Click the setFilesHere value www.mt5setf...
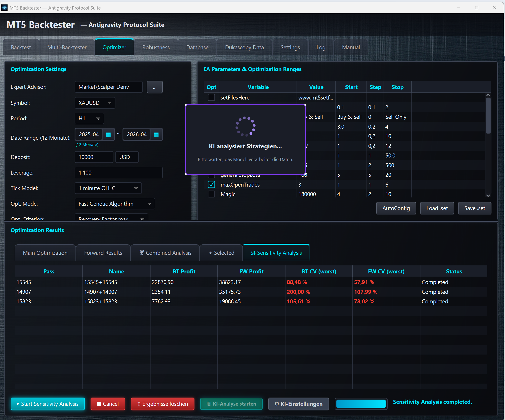The width and height of the screenshot is (505, 420). 316,98
